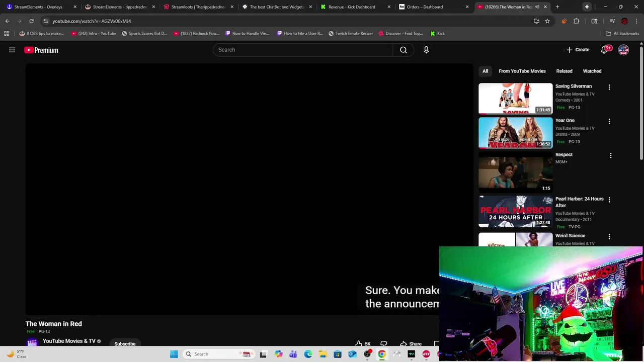
Task: Open more options for Pearl Harbor video
Action: point(609,200)
